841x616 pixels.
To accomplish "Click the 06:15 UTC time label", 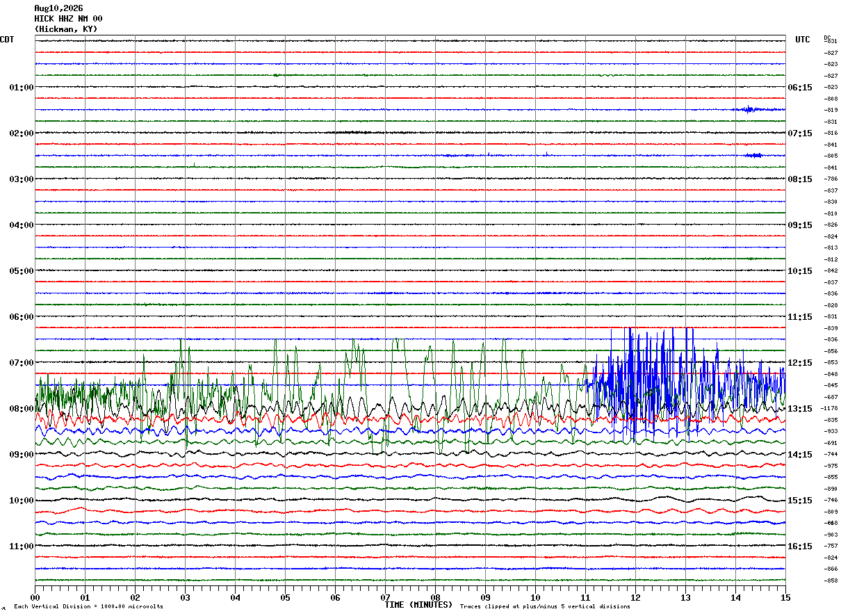I will tap(800, 88).
